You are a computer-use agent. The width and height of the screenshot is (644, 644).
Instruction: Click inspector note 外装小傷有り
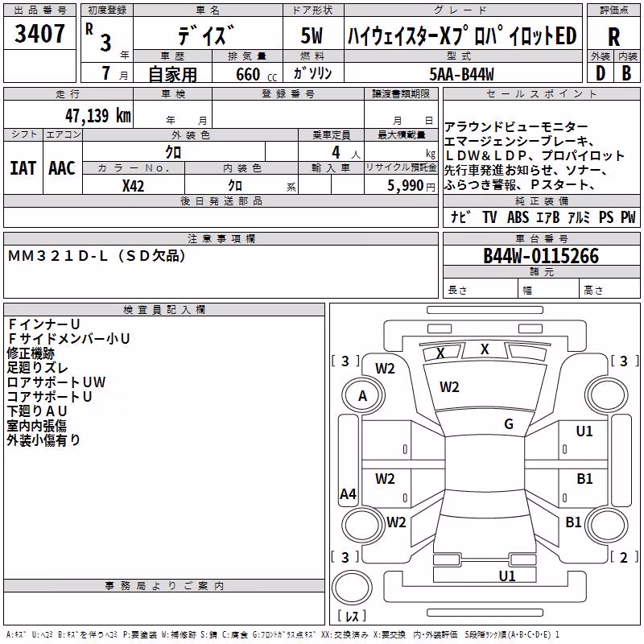43,440
